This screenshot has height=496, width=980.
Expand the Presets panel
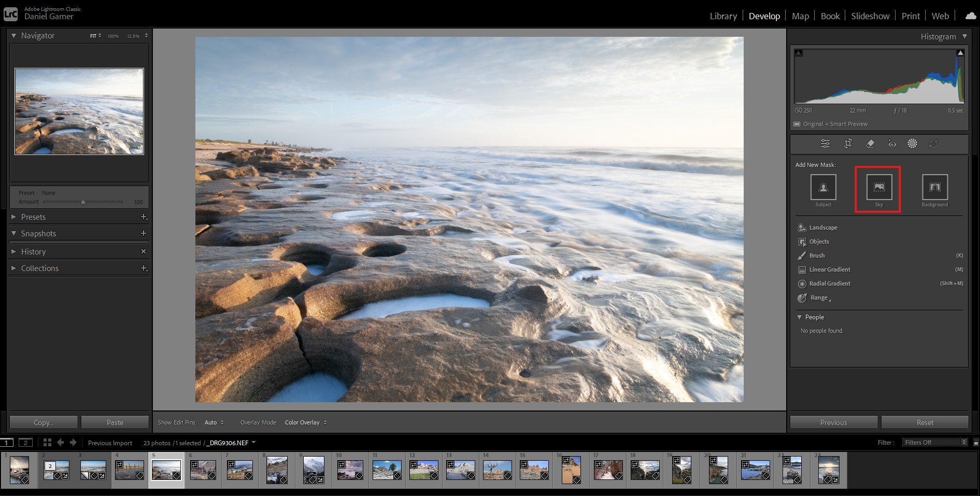point(14,217)
